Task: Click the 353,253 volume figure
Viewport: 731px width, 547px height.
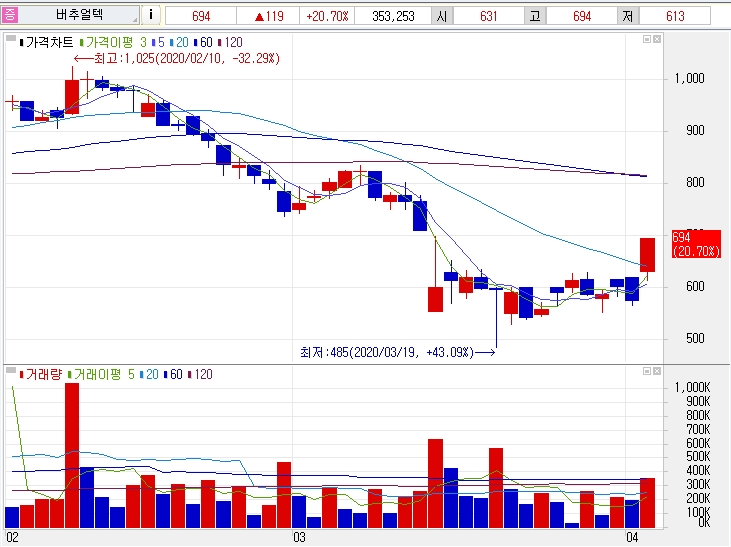Action: tap(393, 16)
